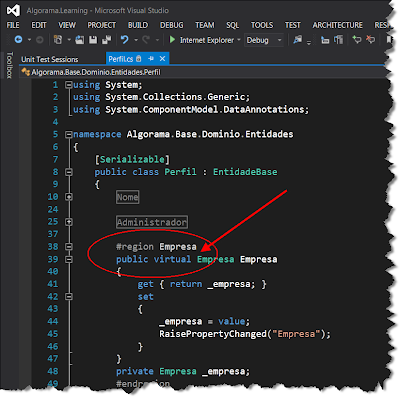
Task: Click the Serializable attribute text
Action: tap(132, 160)
